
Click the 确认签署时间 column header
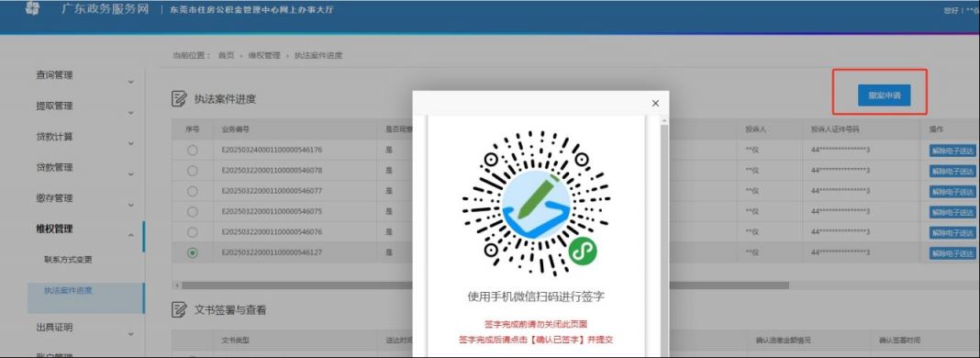point(899,341)
